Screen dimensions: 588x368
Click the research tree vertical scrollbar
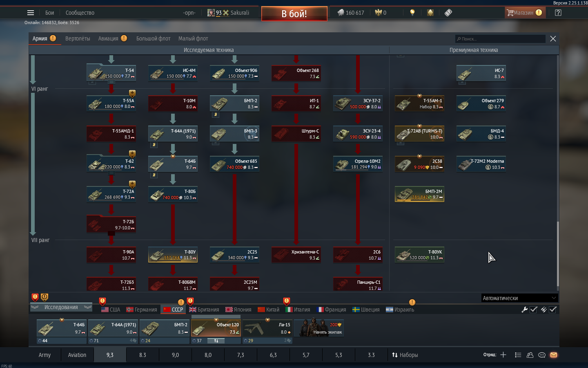558,255
